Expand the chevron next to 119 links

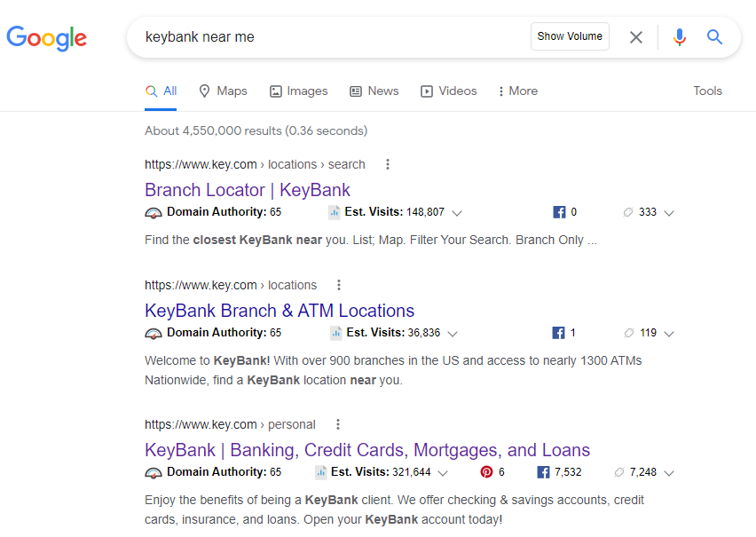coord(669,334)
